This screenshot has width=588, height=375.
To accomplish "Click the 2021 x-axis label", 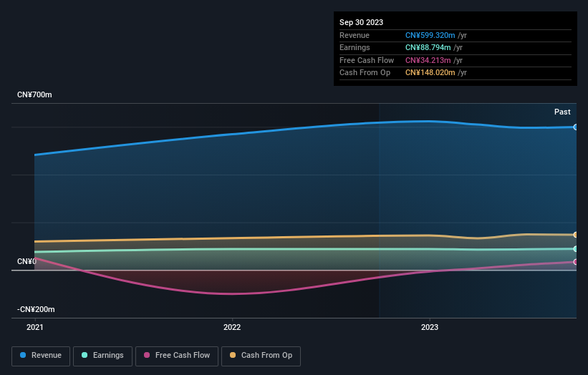I will click(x=35, y=327).
